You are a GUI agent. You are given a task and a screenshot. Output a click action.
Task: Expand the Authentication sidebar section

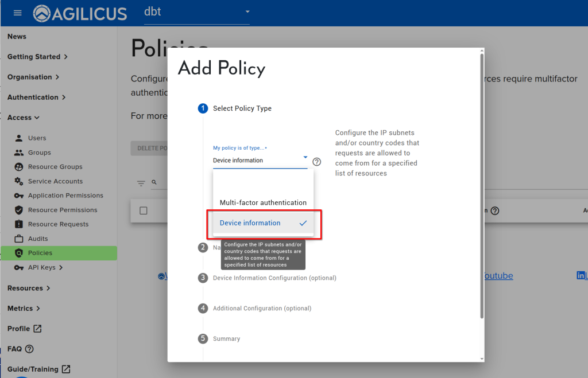click(x=36, y=98)
